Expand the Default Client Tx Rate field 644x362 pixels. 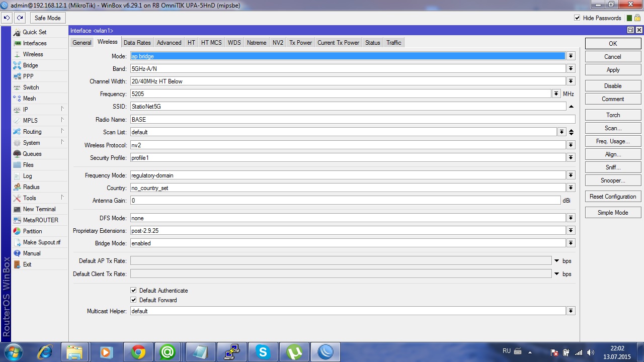556,274
